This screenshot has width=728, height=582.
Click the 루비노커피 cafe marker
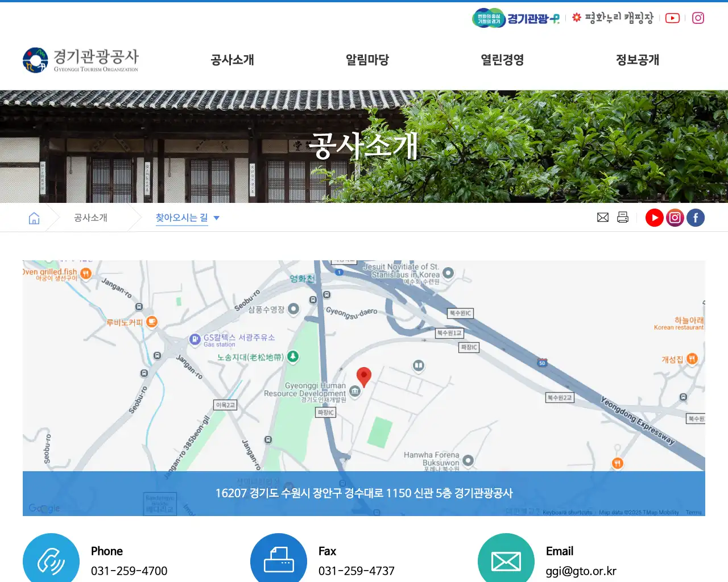[152, 322]
